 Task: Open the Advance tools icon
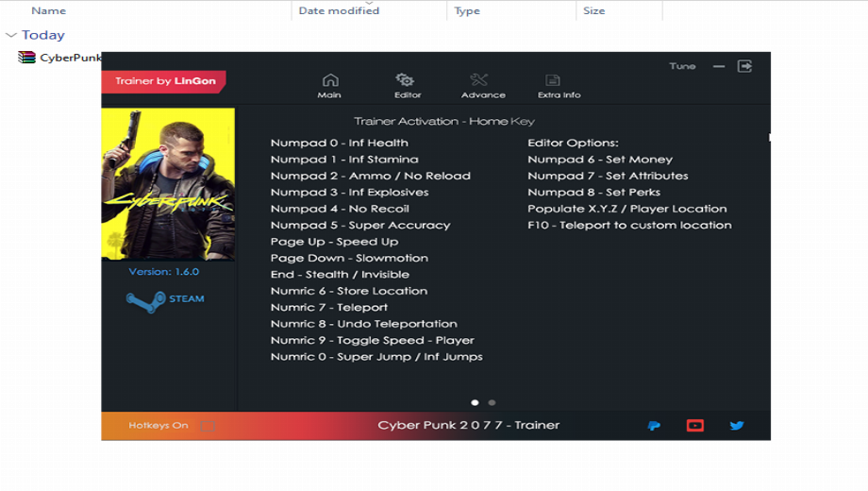coord(479,80)
